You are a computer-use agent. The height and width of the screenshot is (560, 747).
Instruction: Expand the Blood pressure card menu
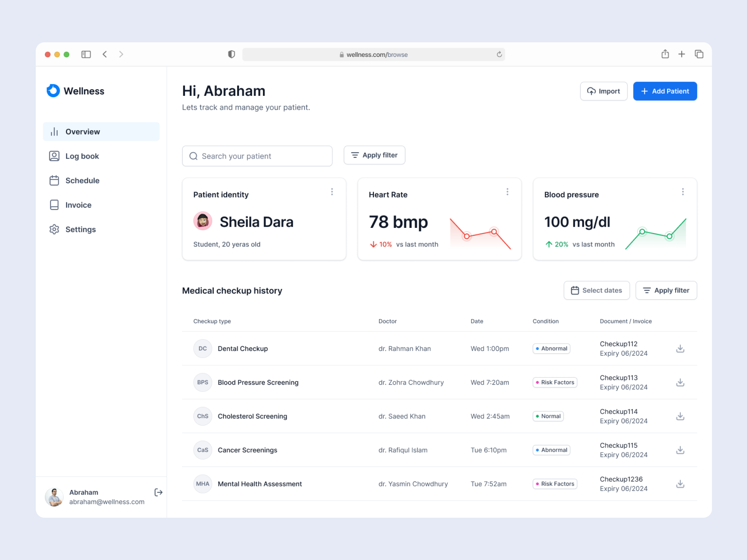683,191
